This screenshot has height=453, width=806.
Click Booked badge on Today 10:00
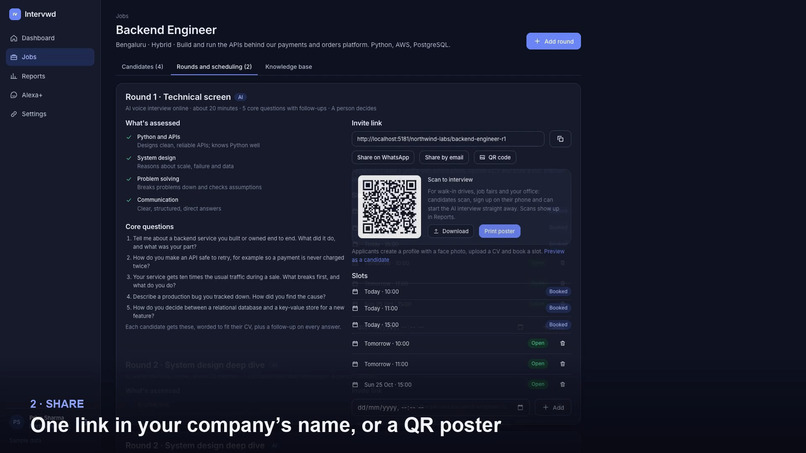coord(558,292)
